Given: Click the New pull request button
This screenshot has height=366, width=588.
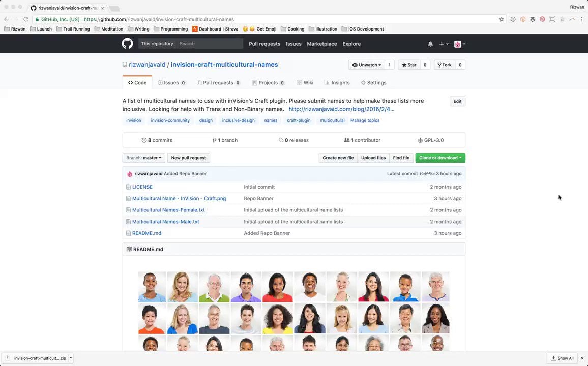Looking at the screenshot, I should (x=189, y=158).
